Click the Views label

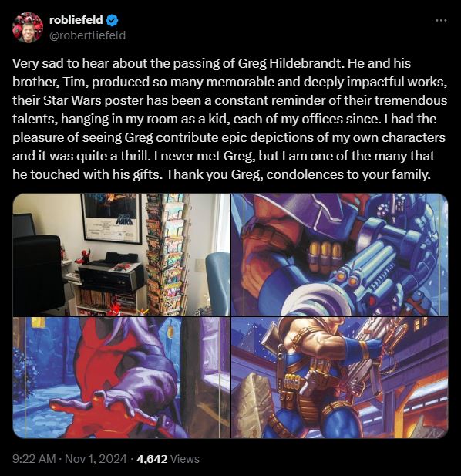point(185,459)
